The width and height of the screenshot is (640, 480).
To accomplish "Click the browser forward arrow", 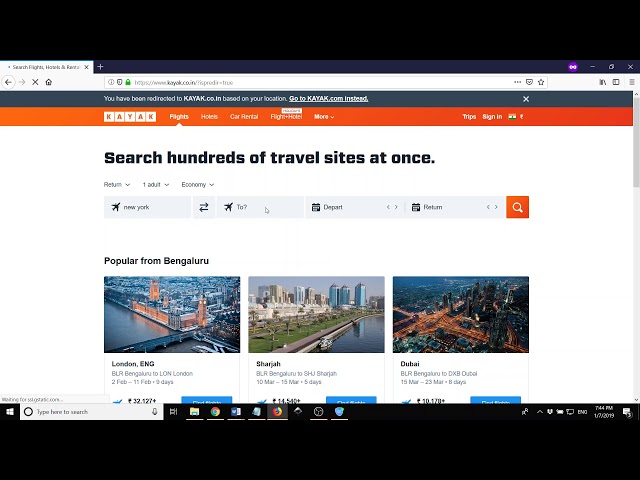I will (x=22, y=82).
